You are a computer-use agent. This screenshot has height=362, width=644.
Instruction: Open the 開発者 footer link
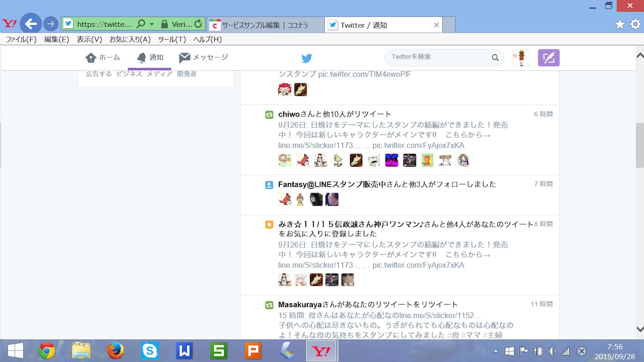point(187,74)
